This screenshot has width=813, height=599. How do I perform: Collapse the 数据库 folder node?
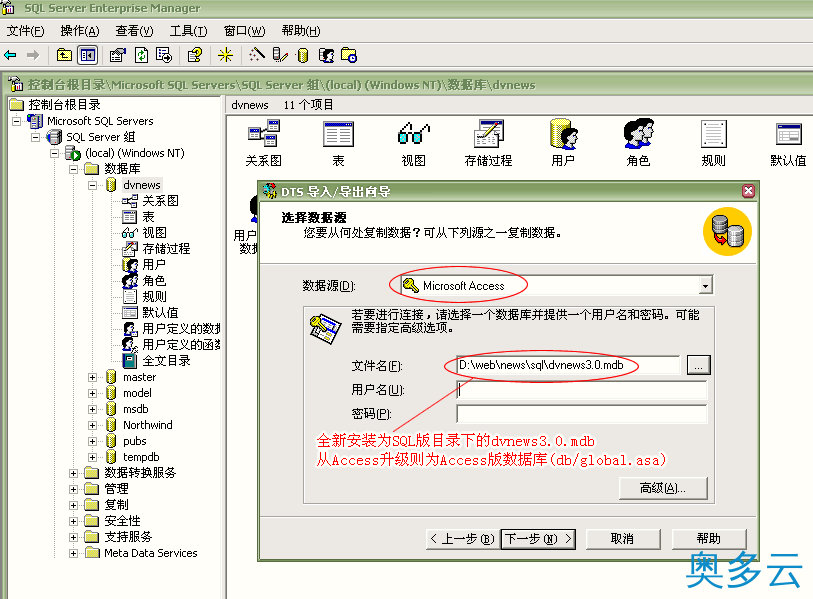point(73,169)
